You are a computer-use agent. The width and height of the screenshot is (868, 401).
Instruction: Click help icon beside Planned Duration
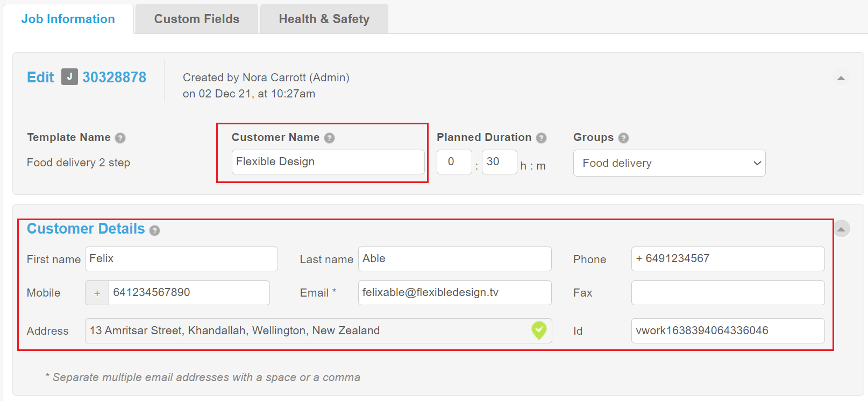coord(541,138)
